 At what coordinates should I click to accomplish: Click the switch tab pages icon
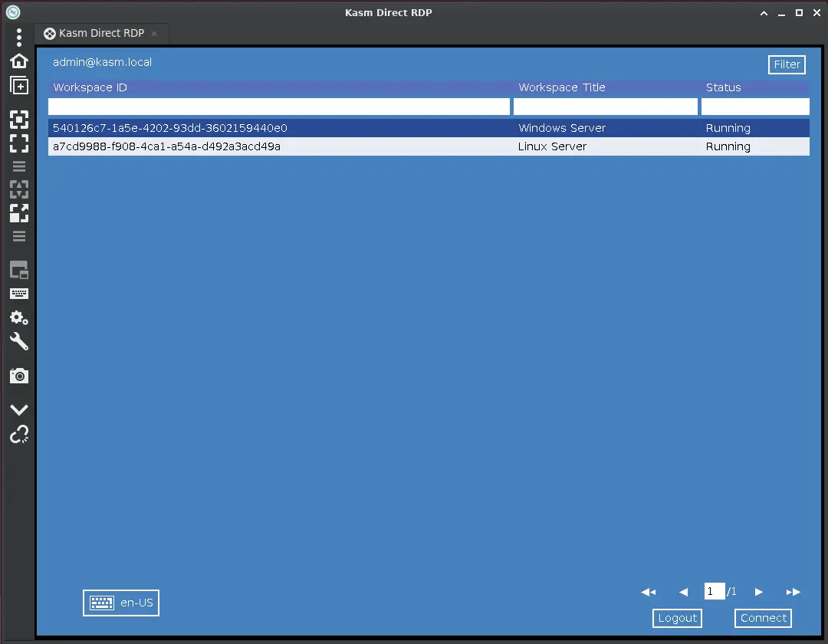coord(19,271)
